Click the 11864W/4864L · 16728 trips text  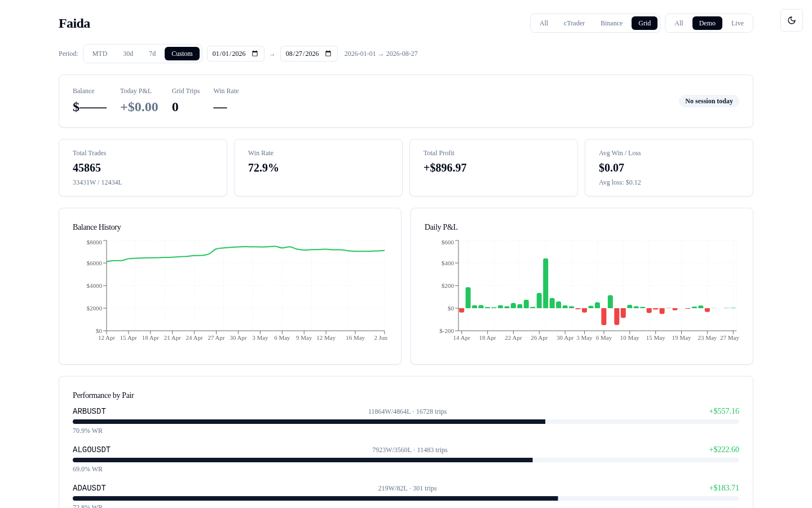point(407,411)
